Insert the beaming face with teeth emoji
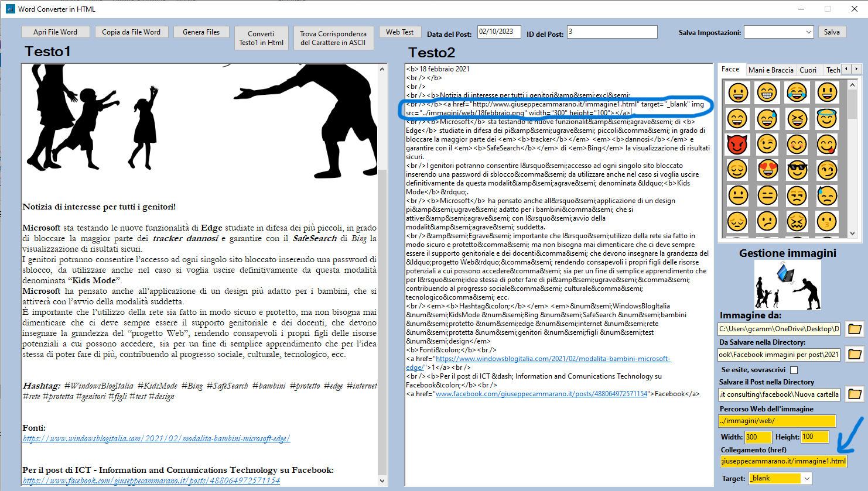 (x=767, y=92)
